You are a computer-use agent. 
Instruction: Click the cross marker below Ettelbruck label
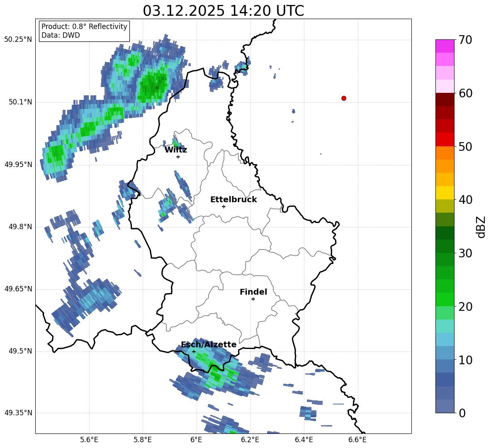point(224,206)
